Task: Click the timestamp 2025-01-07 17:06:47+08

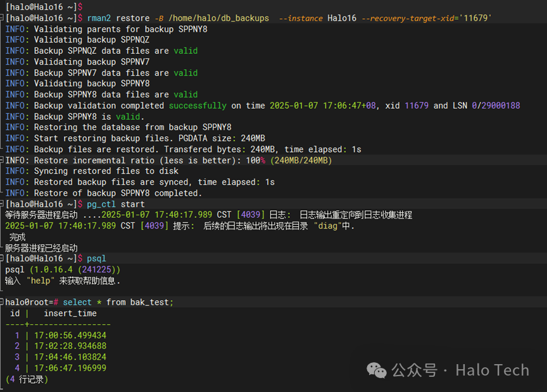Action: coord(323,105)
